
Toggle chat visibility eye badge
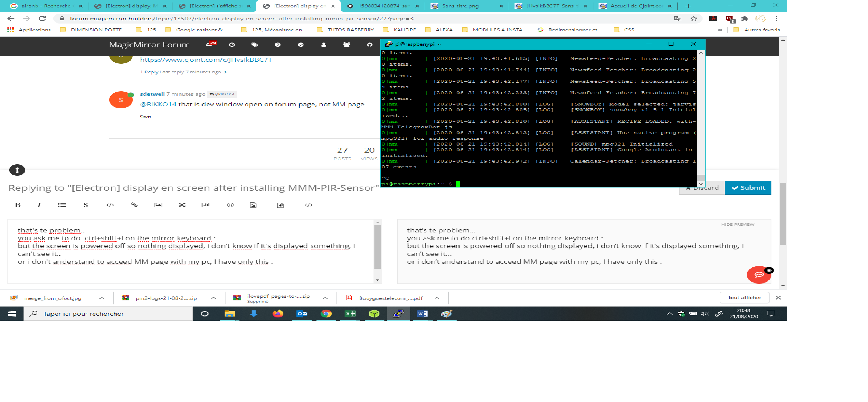[x=769, y=270]
